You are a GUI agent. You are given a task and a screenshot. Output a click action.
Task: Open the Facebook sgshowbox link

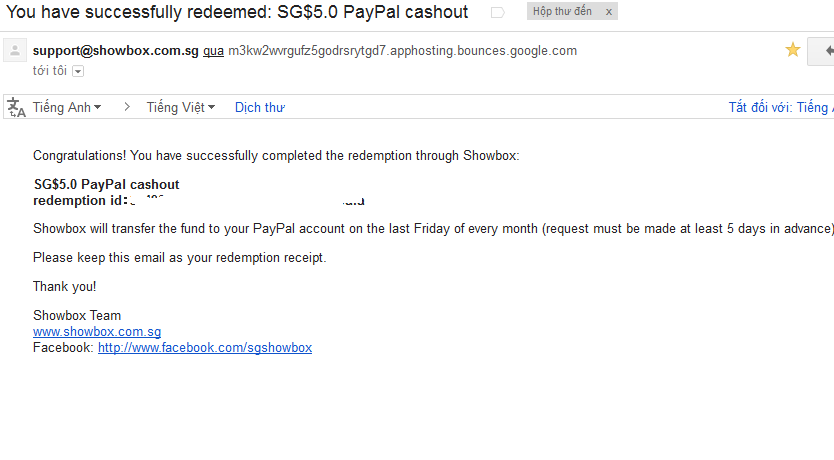[205, 347]
